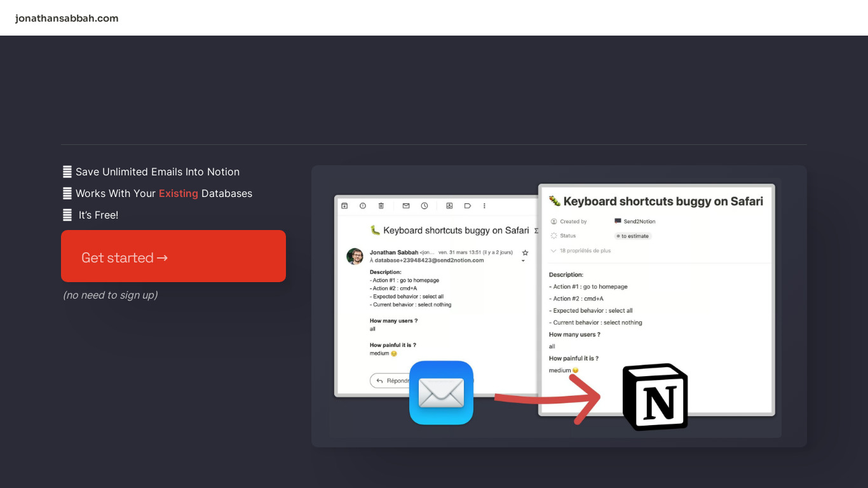868x488 pixels.
Task: Click '- Current behavior : select nothing' in Notion page
Action: (x=595, y=323)
